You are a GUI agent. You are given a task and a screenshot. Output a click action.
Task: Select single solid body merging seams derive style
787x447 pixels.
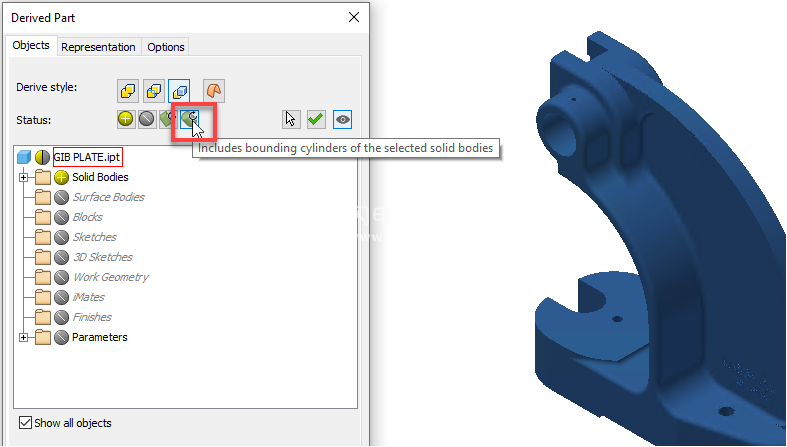coord(128,91)
